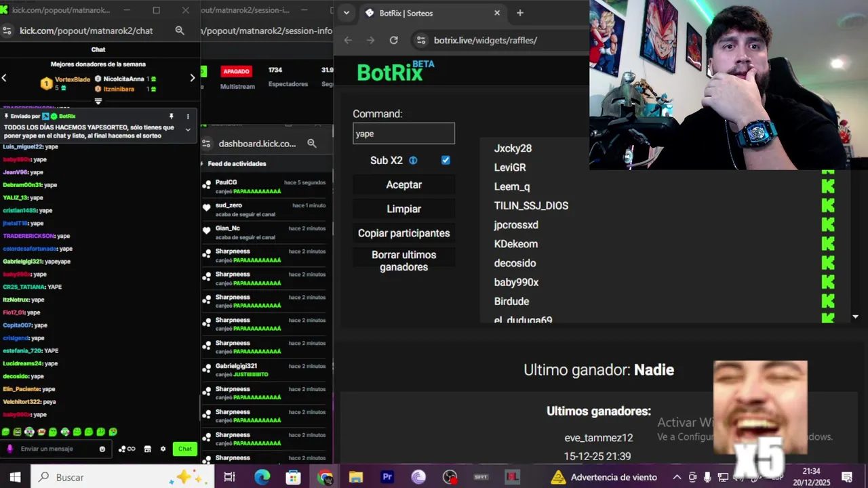This screenshot has width=868, height=488.
Task: Show hidden system tray icons
Action: click(x=677, y=477)
